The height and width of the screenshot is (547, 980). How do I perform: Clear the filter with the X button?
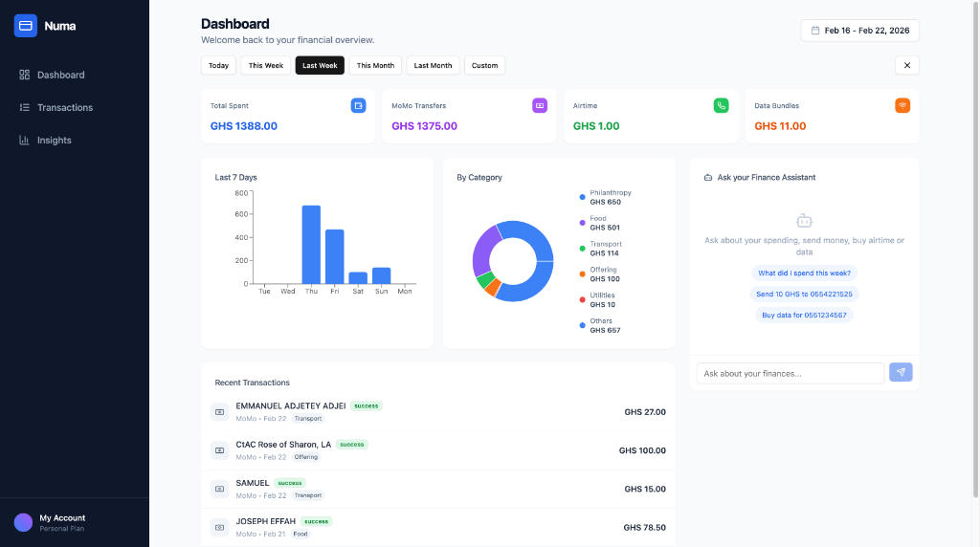pyautogui.click(x=907, y=66)
